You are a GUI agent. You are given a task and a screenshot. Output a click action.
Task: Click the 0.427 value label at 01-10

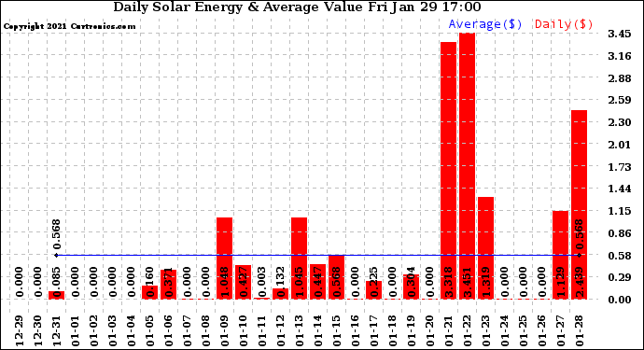click(x=244, y=282)
